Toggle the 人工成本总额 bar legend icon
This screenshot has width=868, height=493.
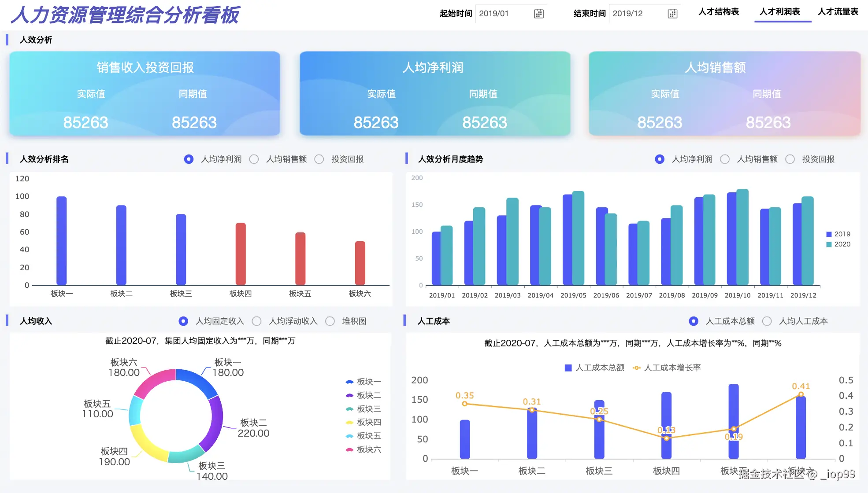click(x=568, y=368)
